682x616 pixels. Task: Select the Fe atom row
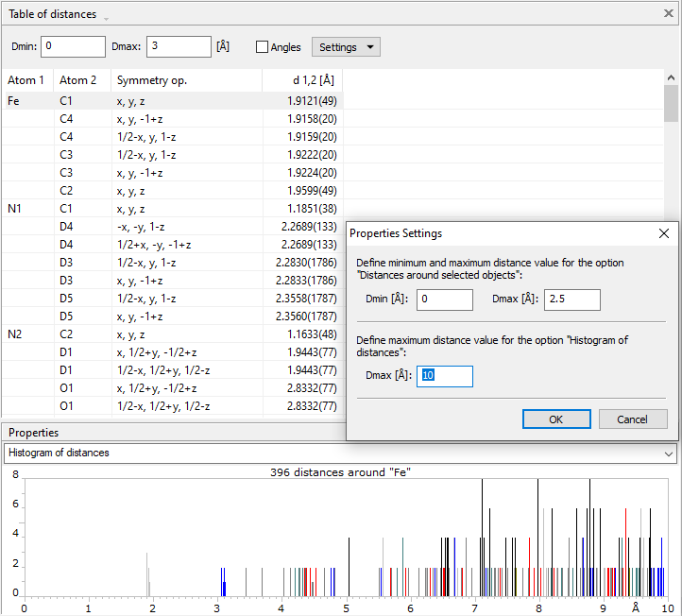point(14,100)
